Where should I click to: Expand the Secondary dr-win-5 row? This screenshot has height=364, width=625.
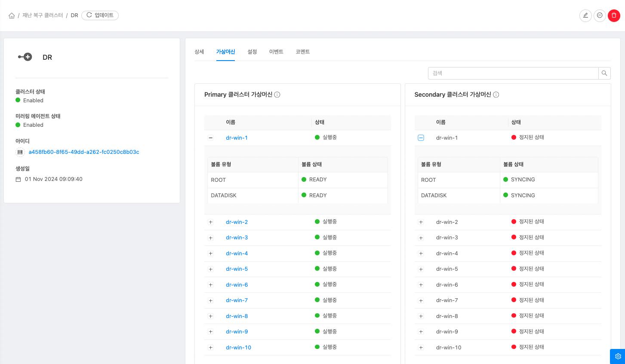point(421,269)
